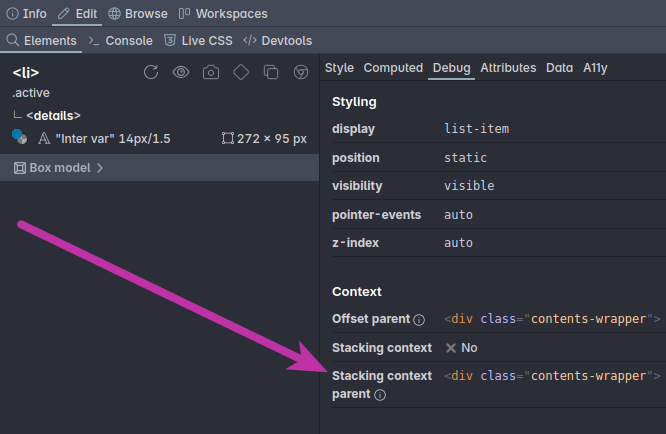This screenshot has height=434, width=666.
Task: Click the dimensions box icon
Action: 228,138
